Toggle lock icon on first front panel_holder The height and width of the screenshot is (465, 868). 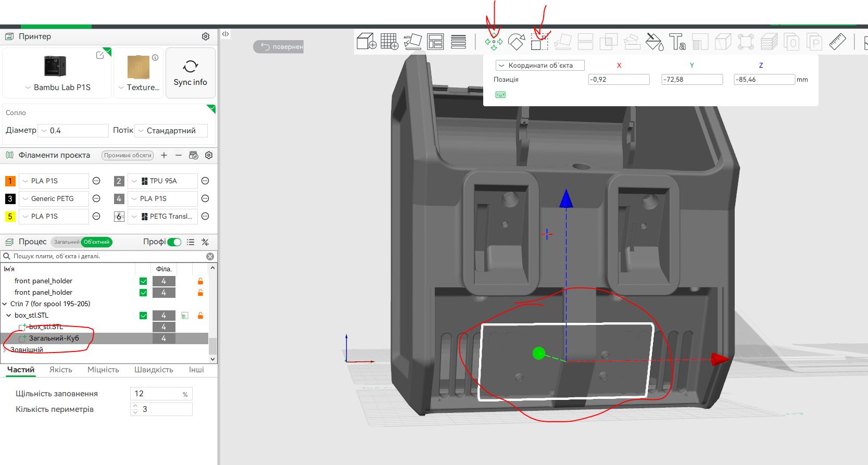coord(200,281)
